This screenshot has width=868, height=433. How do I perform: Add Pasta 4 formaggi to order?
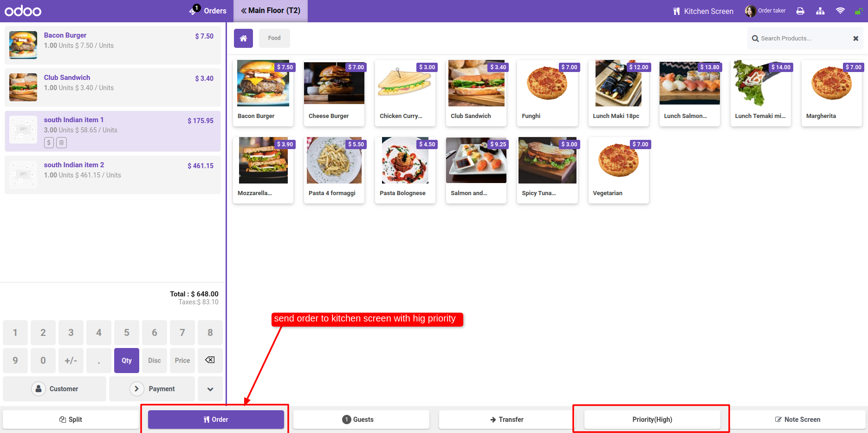click(334, 170)
